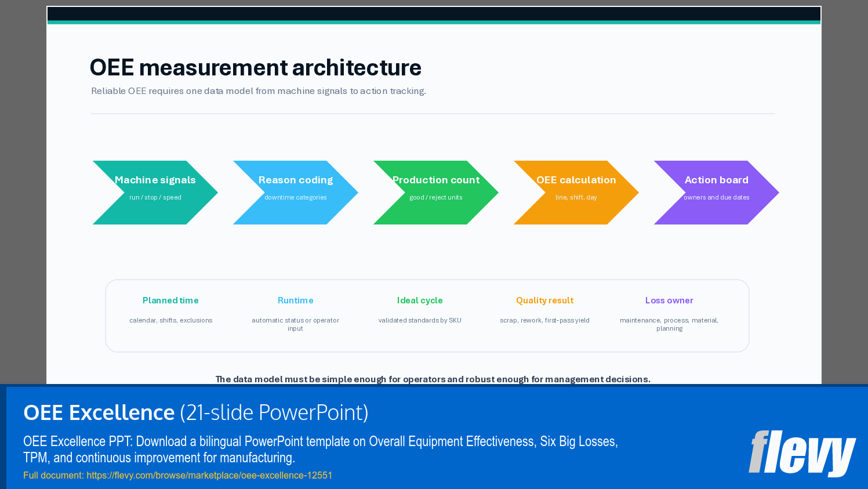
Task: Click the bold 'The data model must be simple' sentence
Action: pos(433,379)
